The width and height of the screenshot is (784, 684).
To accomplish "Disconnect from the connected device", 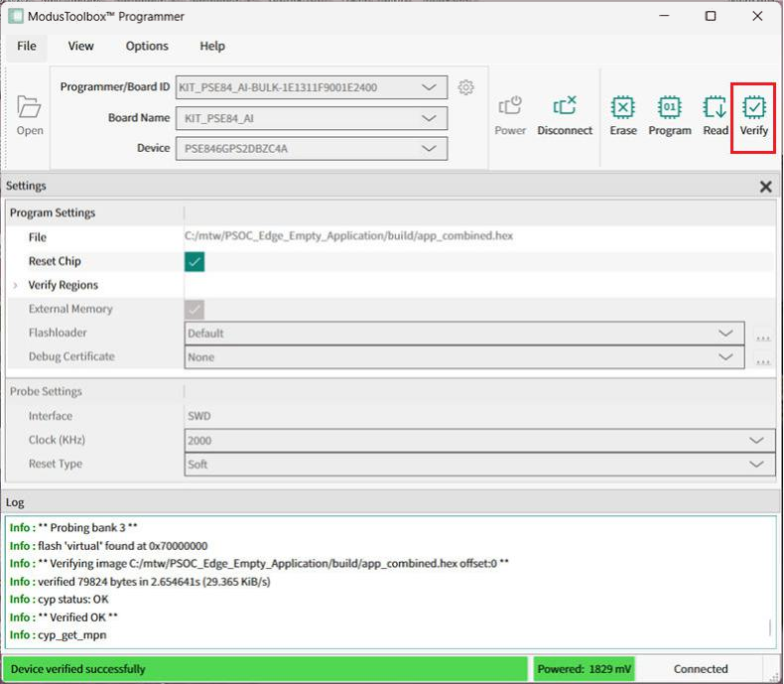I will tap(565, 116).
